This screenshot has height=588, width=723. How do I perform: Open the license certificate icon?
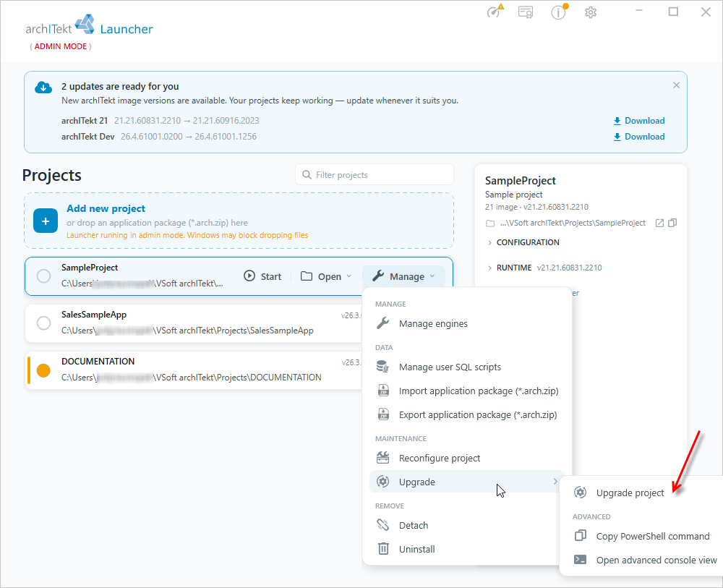point(526,12)
